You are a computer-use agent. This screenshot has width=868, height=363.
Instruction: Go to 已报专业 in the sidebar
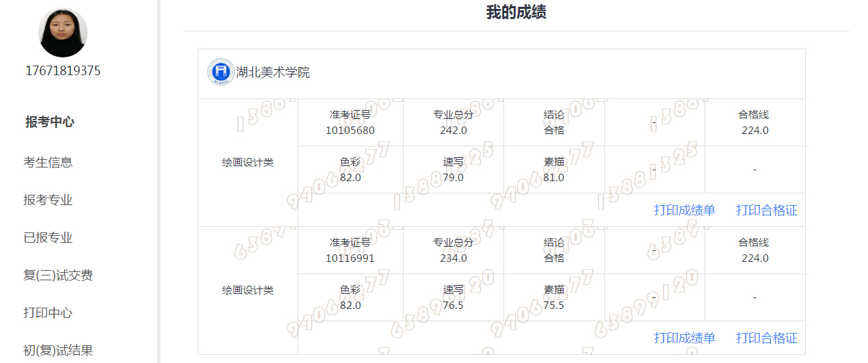coord(48,237)
